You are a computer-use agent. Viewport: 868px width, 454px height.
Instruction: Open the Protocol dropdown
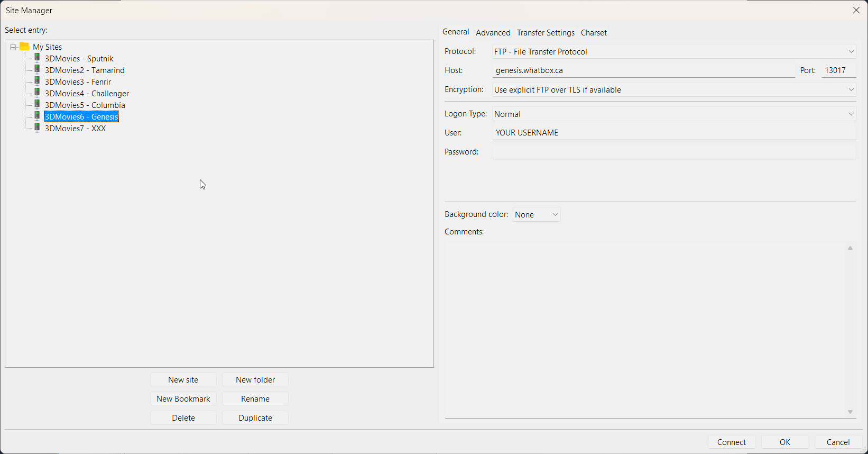(x=674, y=51)
